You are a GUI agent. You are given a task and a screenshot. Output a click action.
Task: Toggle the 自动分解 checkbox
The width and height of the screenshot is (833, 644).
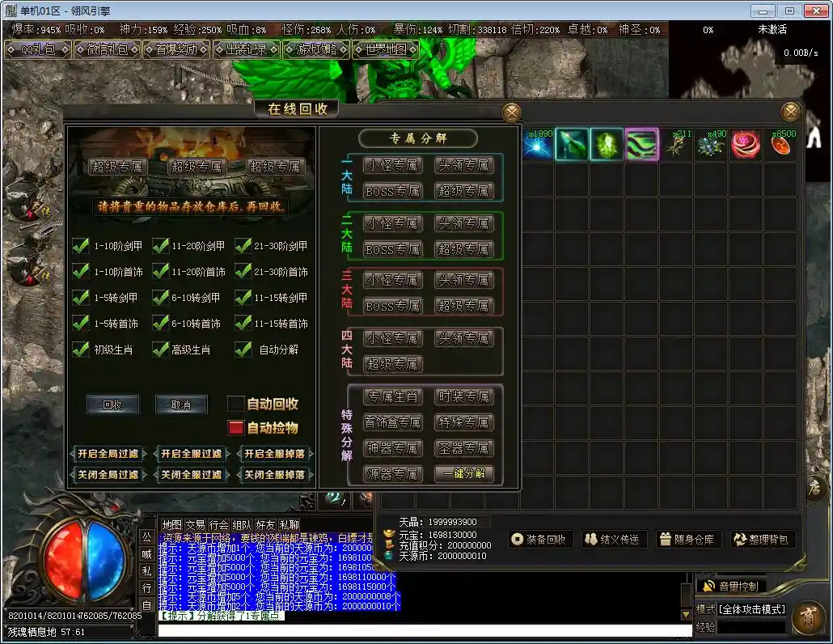point(243,349)
